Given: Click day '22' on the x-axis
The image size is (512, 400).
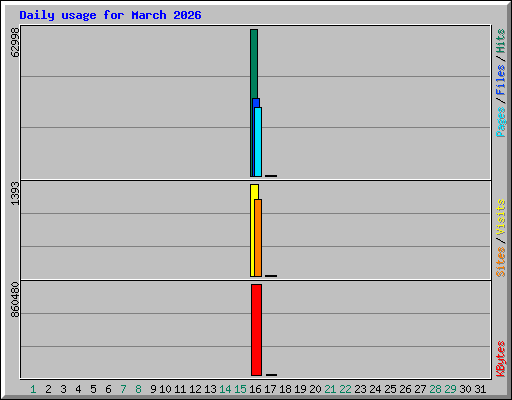Looking at the screenshot, I should 345,389.
